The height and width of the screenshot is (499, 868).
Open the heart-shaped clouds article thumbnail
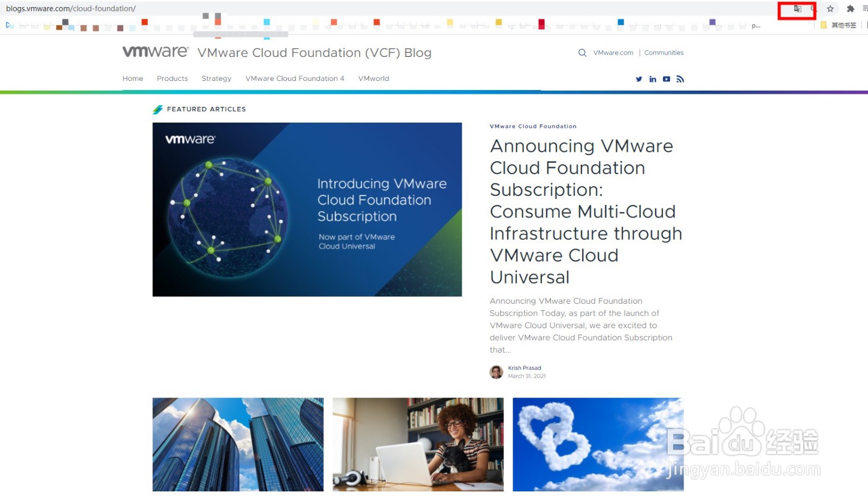[x=598, y=445]
